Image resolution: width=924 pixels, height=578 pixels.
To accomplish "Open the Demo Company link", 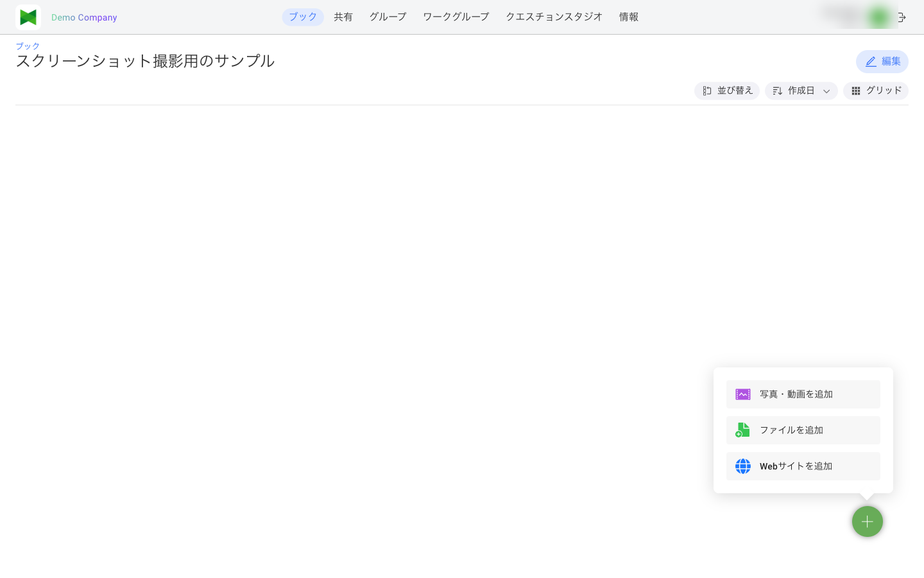I will [84, 17].
